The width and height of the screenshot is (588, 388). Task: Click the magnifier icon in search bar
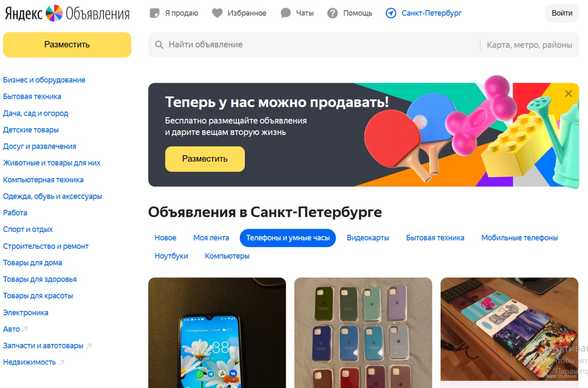point(159,45)
